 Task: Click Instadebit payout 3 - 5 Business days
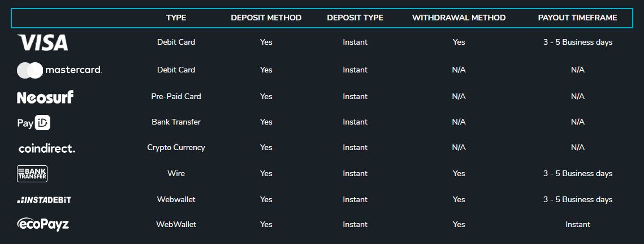click(577, 199)
